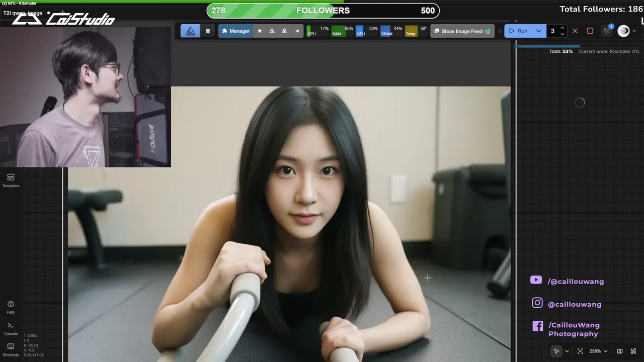Click the batch count field showing 3
Viewport: 644px width, 362px height.
coord(553,31)
